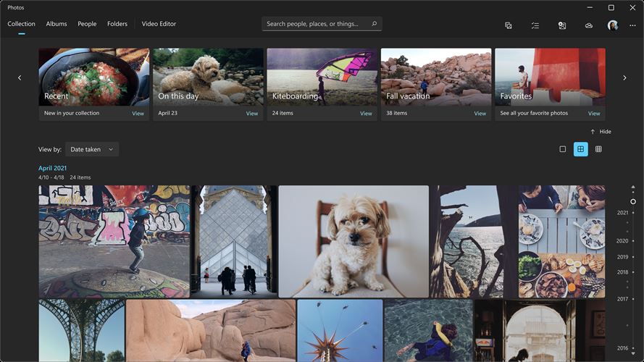
Task: View the Kiteboarding album
Action: pos(366,113)
